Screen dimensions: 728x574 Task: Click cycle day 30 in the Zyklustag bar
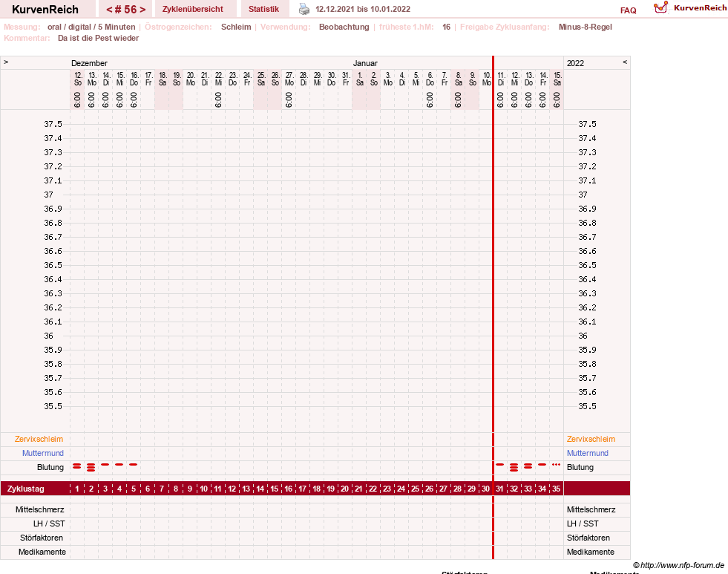[485, 489]
